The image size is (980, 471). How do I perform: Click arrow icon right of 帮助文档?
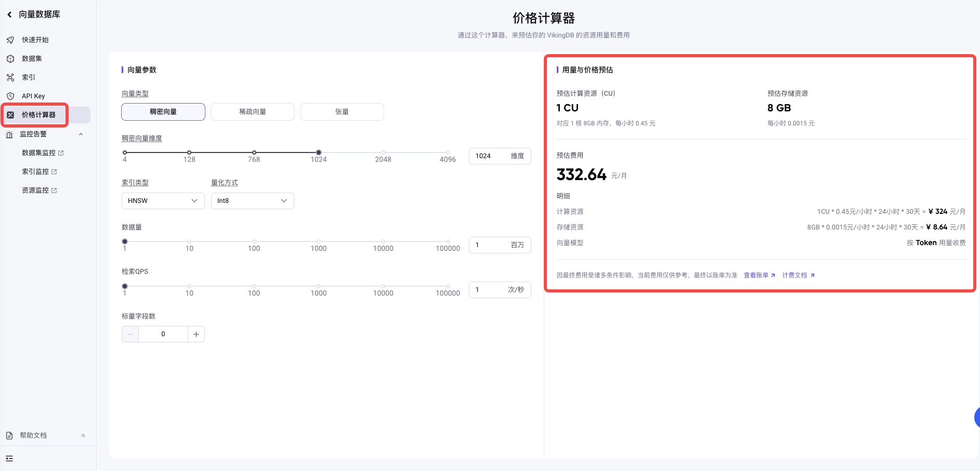[83, 436]
